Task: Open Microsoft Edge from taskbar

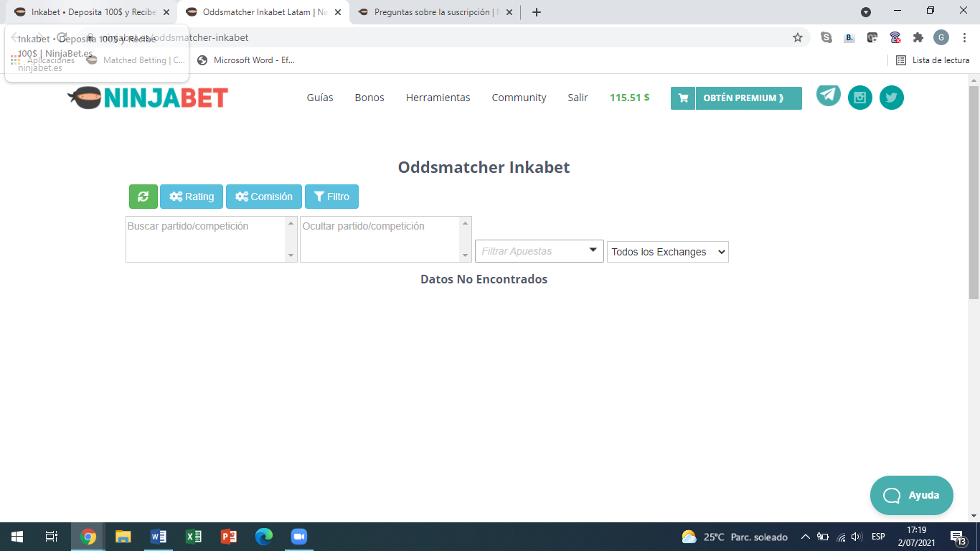Action: coord(264,537)
